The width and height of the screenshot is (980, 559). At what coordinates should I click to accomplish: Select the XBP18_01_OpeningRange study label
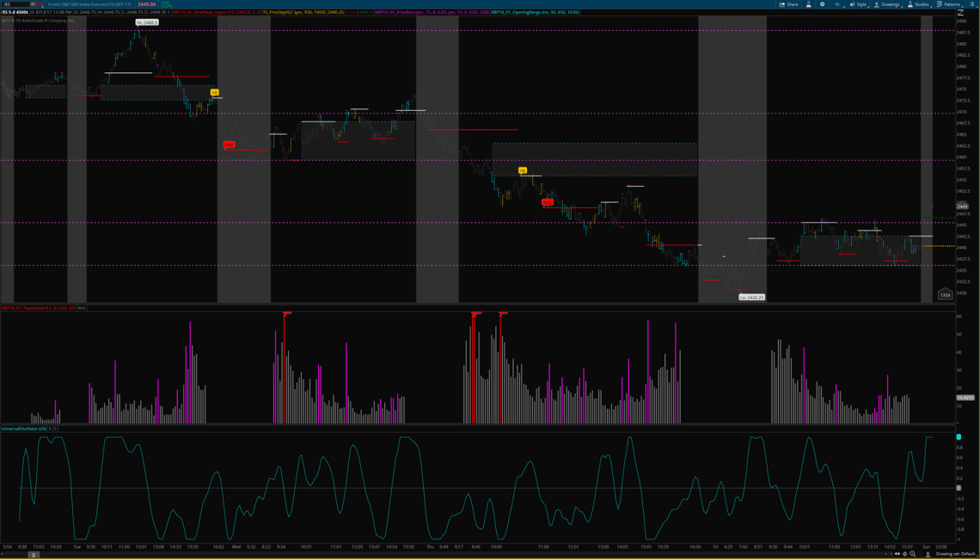535,12
